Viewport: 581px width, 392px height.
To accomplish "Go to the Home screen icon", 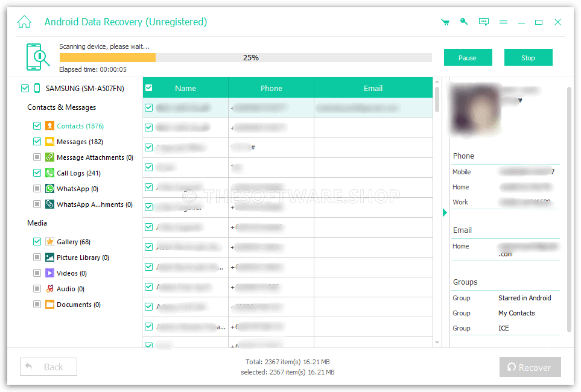I will (x=24, y=22).
